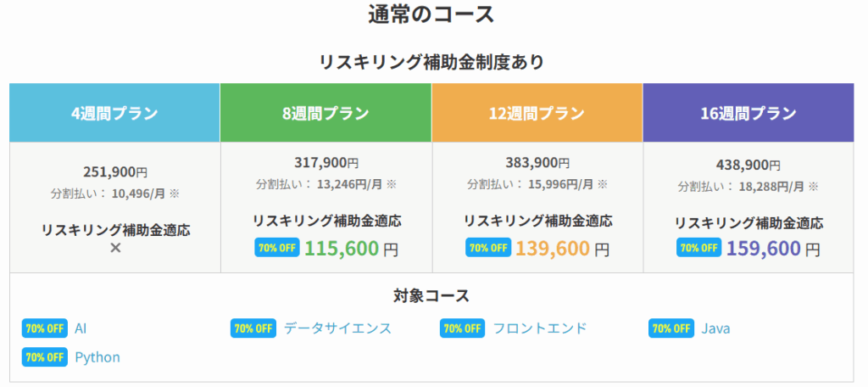868x387 pixels.
Task: Select the 8週間プラン header
Action: pos(326,113)
